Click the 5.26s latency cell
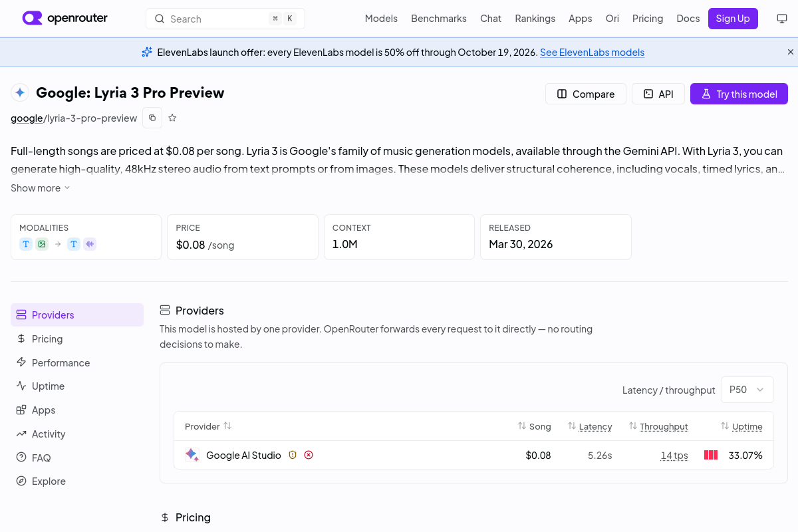Image resolution: width=798 pixels, height=532 pixels. pos(600,456)
